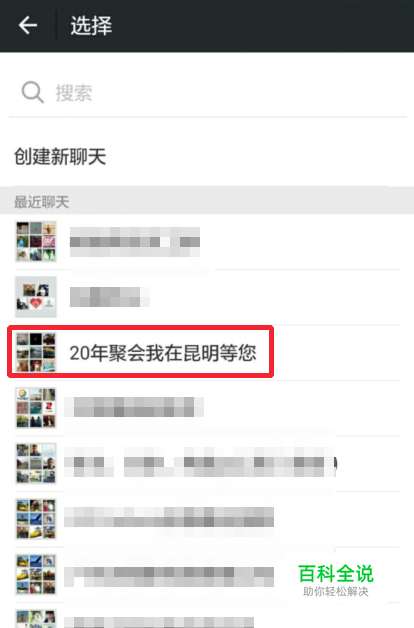Tap the sixth recent chat's group avatar
Image resolution: width=414 pixels, height=628 pixels.
36,519
